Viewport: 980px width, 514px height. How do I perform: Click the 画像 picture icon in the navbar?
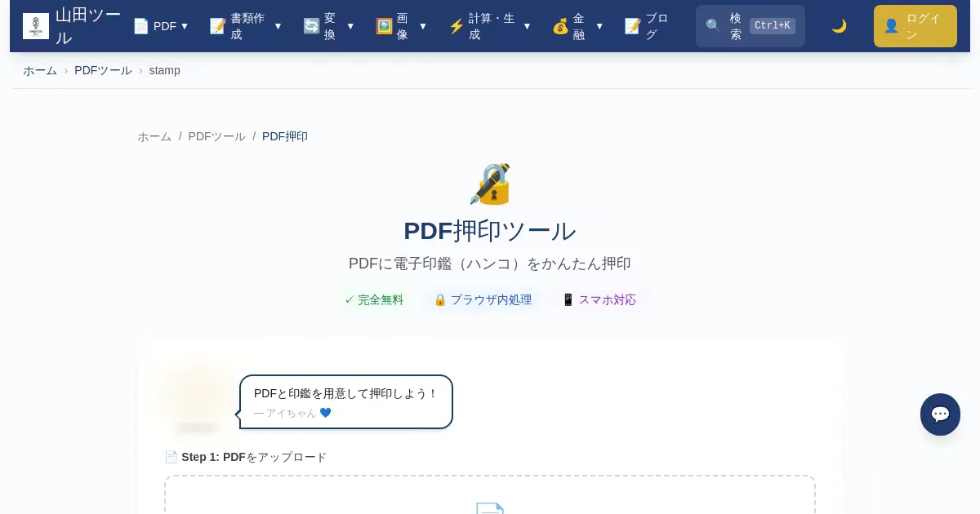click(x=384, y=26)
